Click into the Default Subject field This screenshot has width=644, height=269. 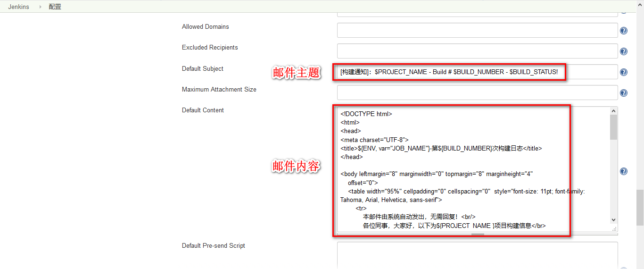pyautogui.click(x=477, y=72)
